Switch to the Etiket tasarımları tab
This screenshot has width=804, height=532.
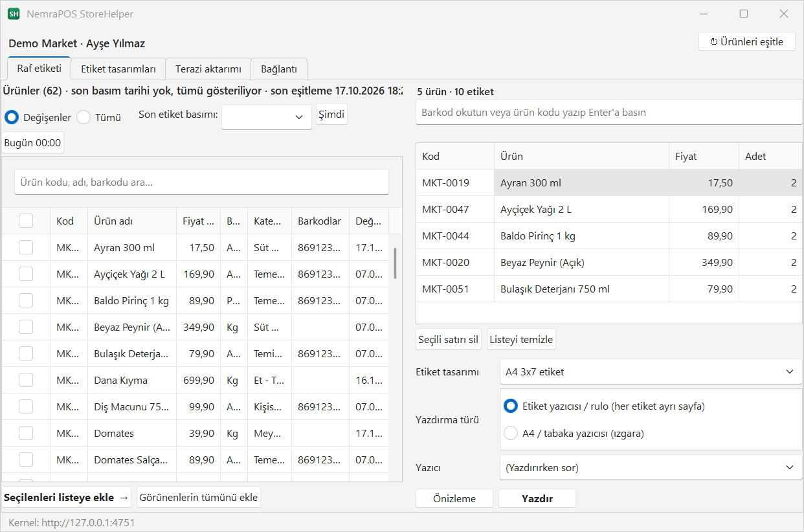coord(118,69)
